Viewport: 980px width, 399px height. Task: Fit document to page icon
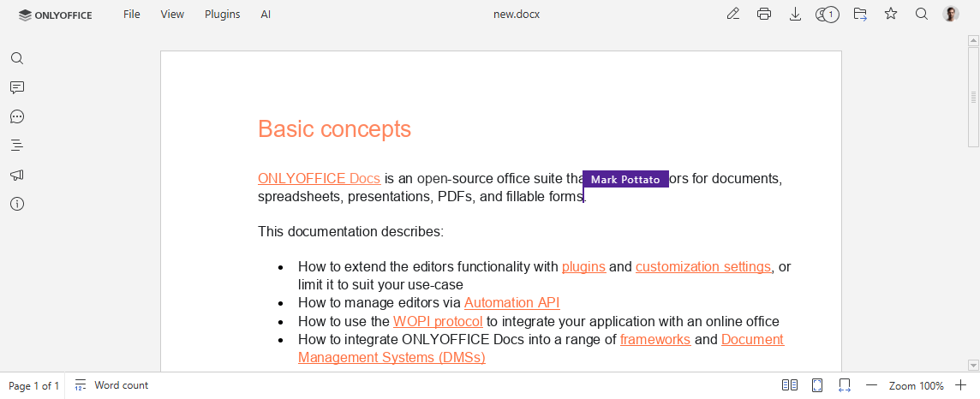[x=817, y=385]
